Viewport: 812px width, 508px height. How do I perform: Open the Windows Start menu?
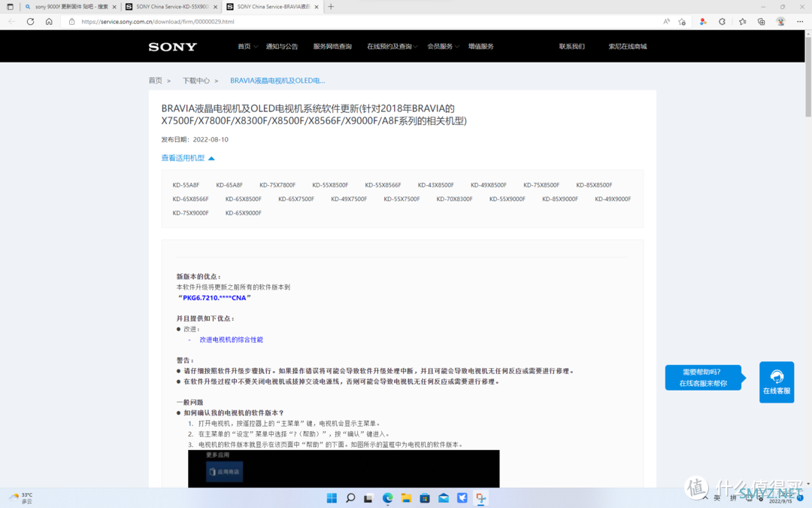[x=332, y=498]
